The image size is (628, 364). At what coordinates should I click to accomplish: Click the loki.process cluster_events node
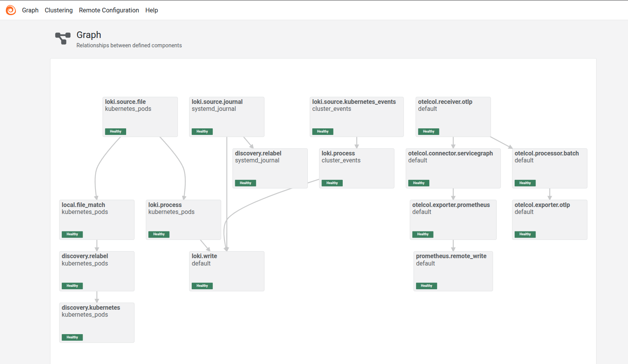point(356,168)
